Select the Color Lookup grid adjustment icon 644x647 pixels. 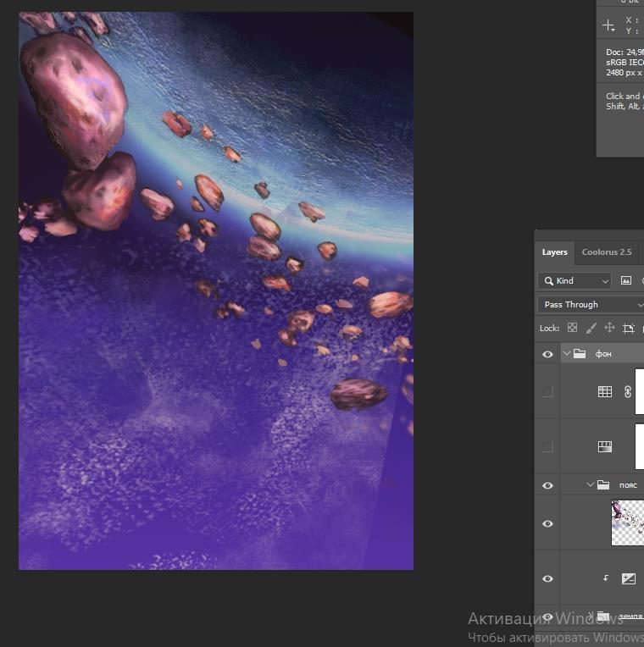pyautogui.click(x=605, y=391)
